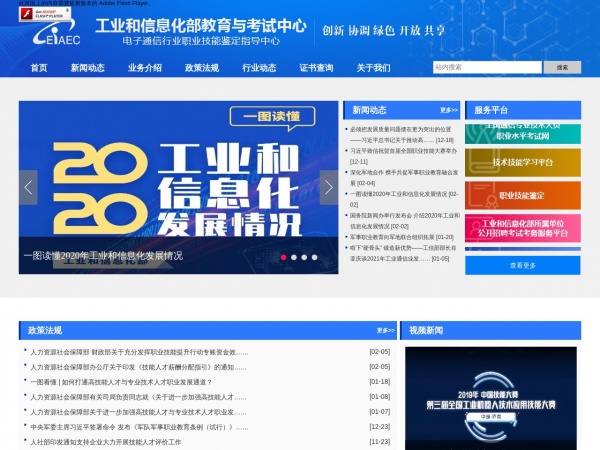The height and width of the screenshot is (450, 600).
Task: Open the 技术技能学习平台 banner
Action: click(x=523, y=163)
